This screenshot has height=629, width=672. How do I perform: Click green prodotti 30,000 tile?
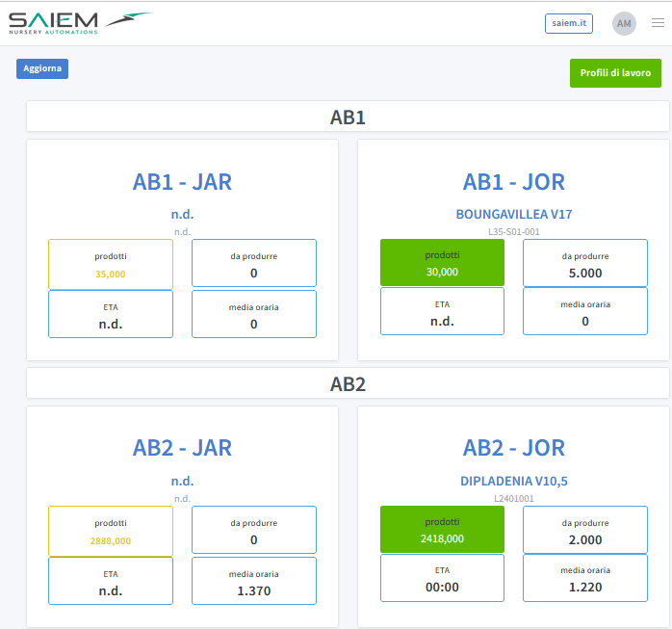[442, 263]
